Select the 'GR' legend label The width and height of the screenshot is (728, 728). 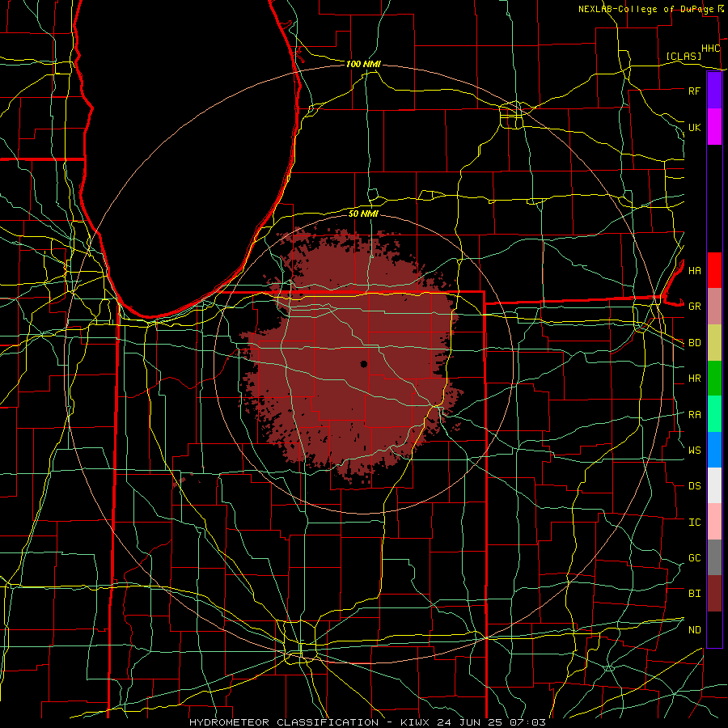[x=694, y=307]
